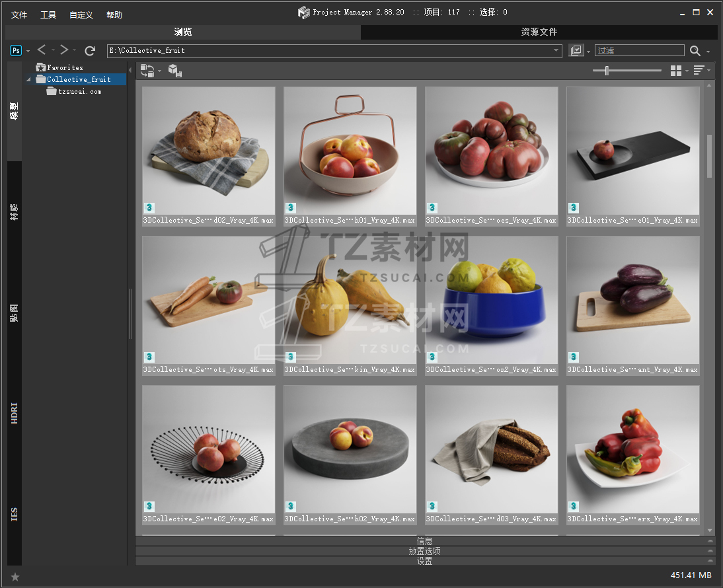The height and width of the screenshot is (588, 723).
Task: Collapse the Collective_fruit tree folder
Action: tap(29, 80)
